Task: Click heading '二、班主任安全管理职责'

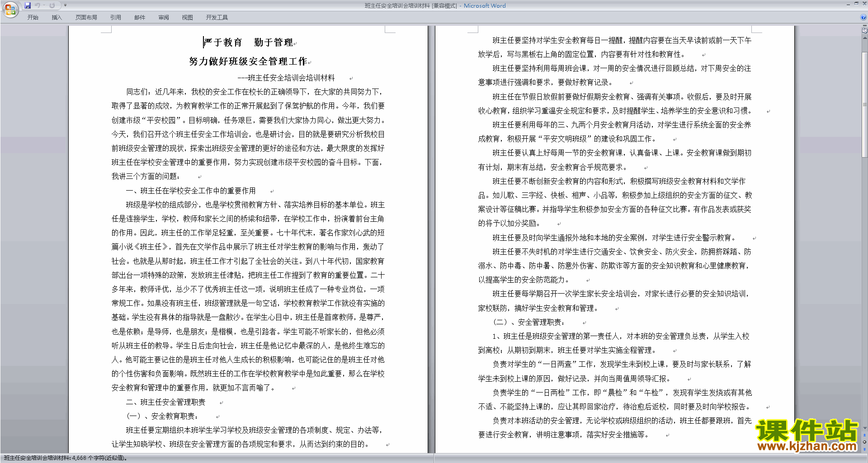Action: coord(165,402)
